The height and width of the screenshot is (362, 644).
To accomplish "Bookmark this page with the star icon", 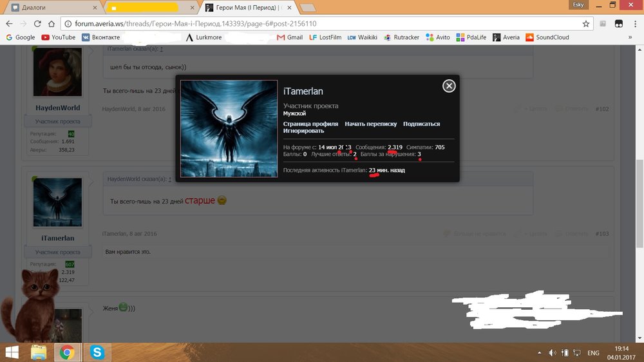I will point(585,23).
